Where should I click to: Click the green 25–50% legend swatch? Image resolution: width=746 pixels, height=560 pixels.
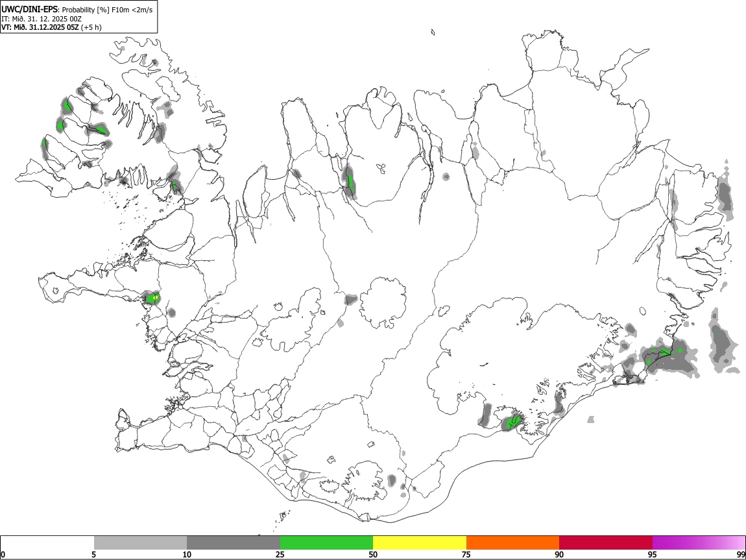(326, 543)
